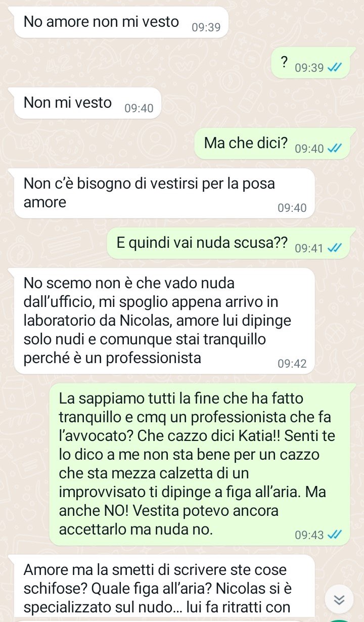Tap 09:40 timestamp under "Non mi vesto"
The image size is (364, 622).
[139, 108]
